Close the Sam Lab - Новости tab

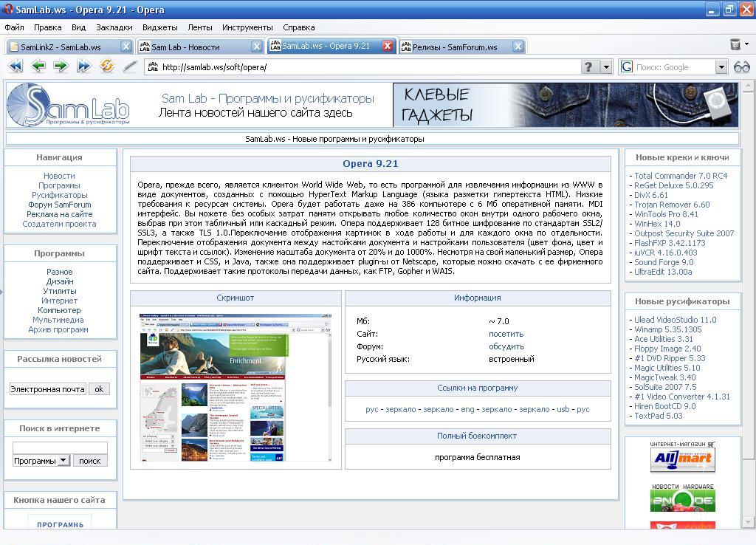click(x=257, y=47)
